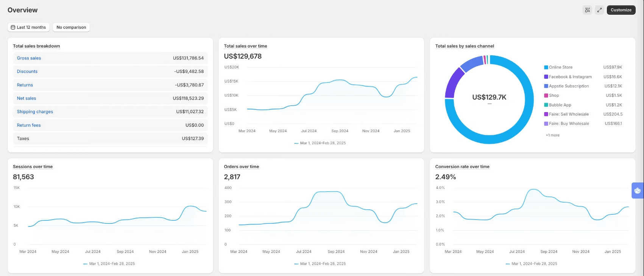Viewport: 644px width, 276px height.
Task: Click the Shop legend color swatch
Action: coord(546,95)
